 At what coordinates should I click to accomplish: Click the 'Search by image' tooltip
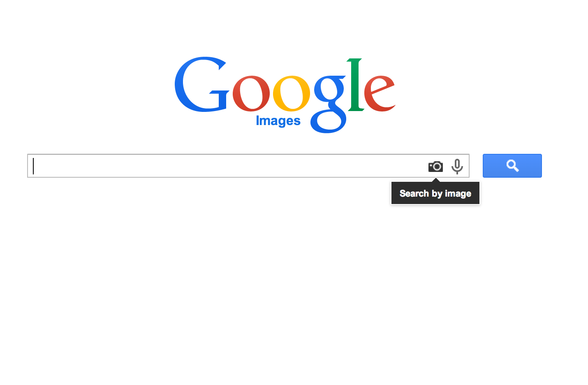[435, 193]
